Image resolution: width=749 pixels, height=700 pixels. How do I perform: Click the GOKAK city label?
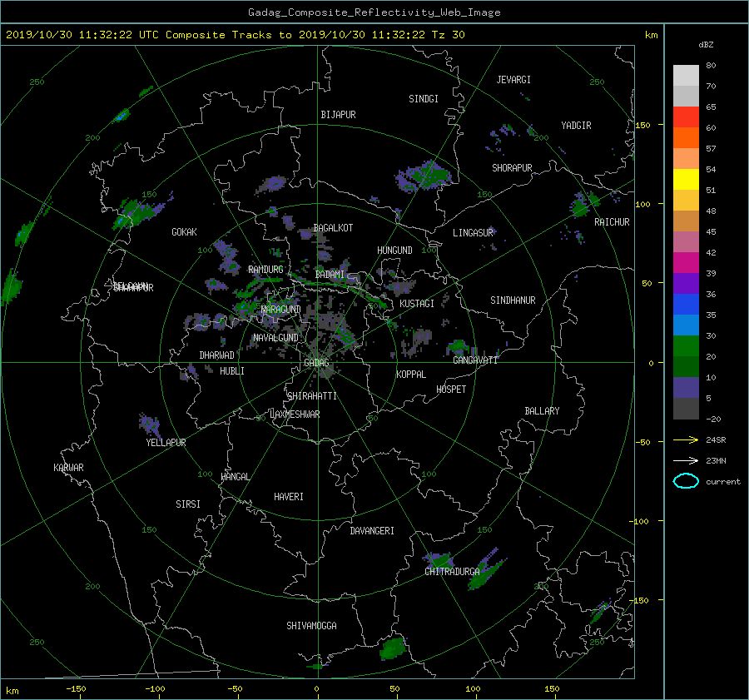184,232
